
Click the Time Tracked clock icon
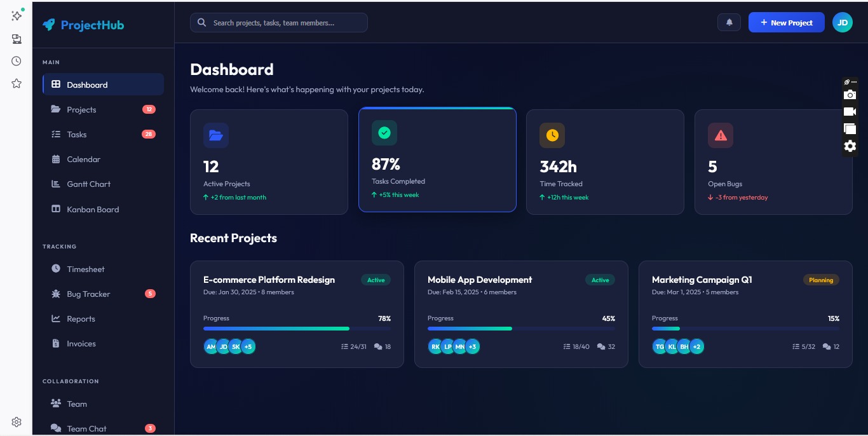point(552,135)
